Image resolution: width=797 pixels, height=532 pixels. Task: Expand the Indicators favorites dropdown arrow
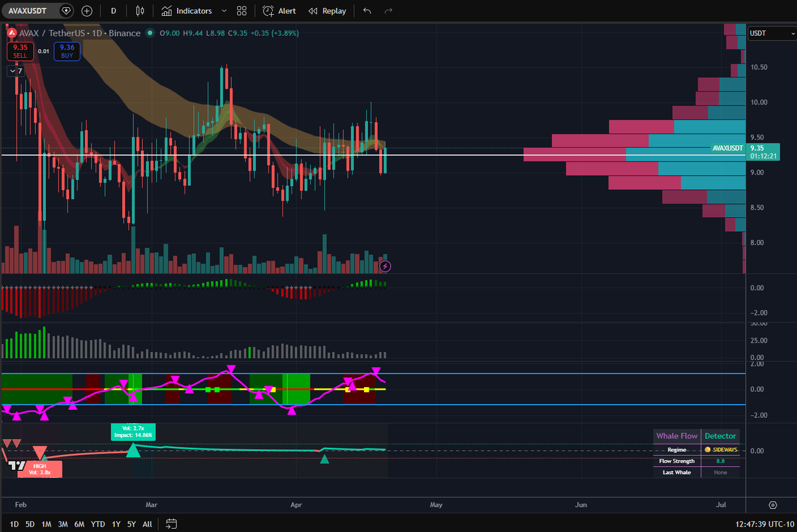pos(224,11)
